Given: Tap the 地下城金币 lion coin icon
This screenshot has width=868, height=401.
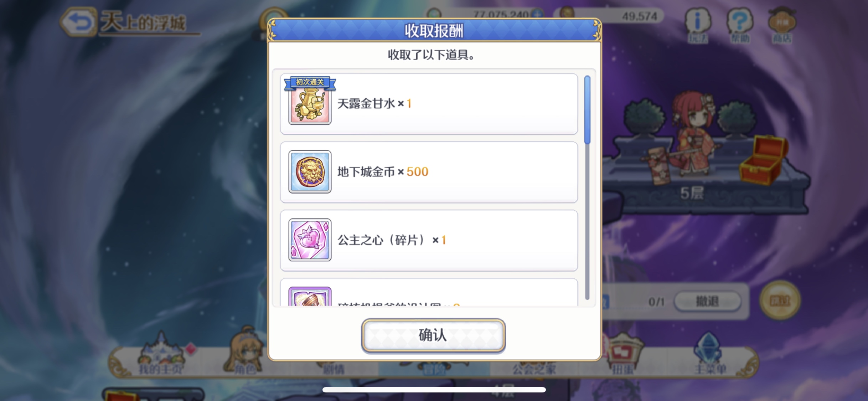Looking at the screenshot, I should [310, 172].
